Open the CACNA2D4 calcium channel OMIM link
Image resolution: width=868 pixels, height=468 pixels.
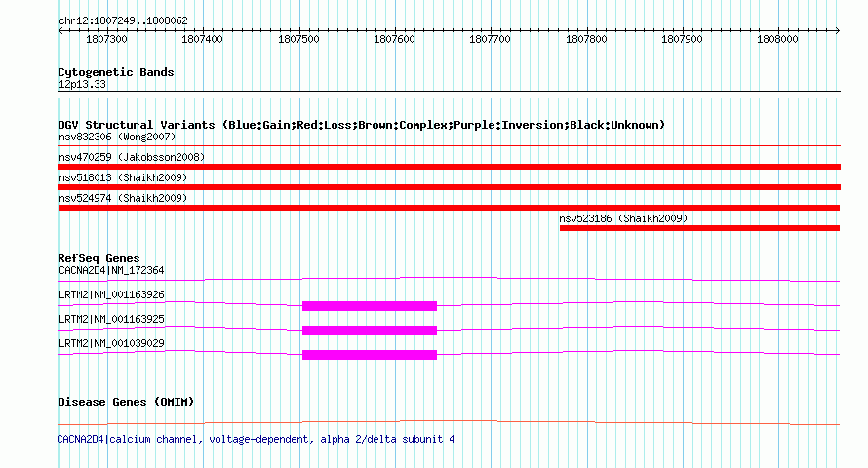(x=256, y=439)
